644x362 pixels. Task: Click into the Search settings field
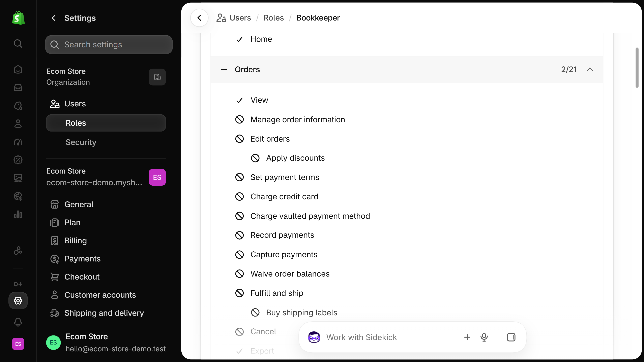pyautogui.click(x=109, y=44)
